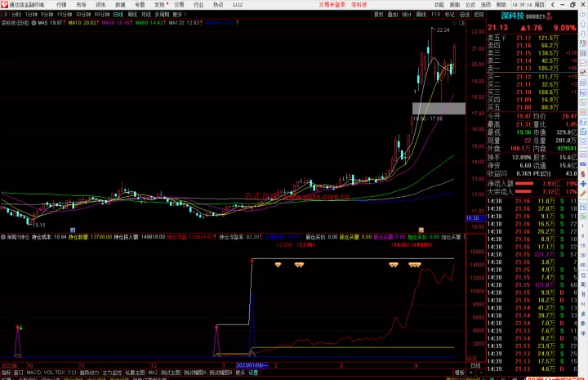Toggle the panel layout icon before 分时
Viewport: 588px width, 380px height.
pos(5,14)
